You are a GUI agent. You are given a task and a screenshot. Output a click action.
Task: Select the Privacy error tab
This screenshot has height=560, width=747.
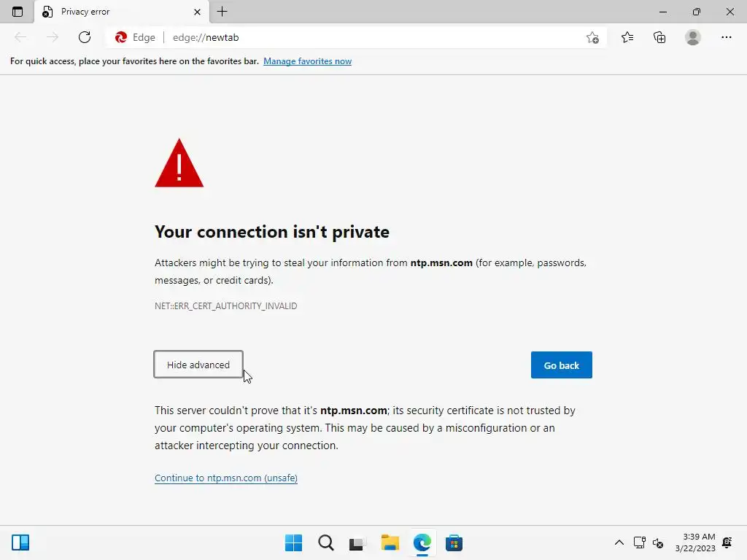(x=122, y=12)
